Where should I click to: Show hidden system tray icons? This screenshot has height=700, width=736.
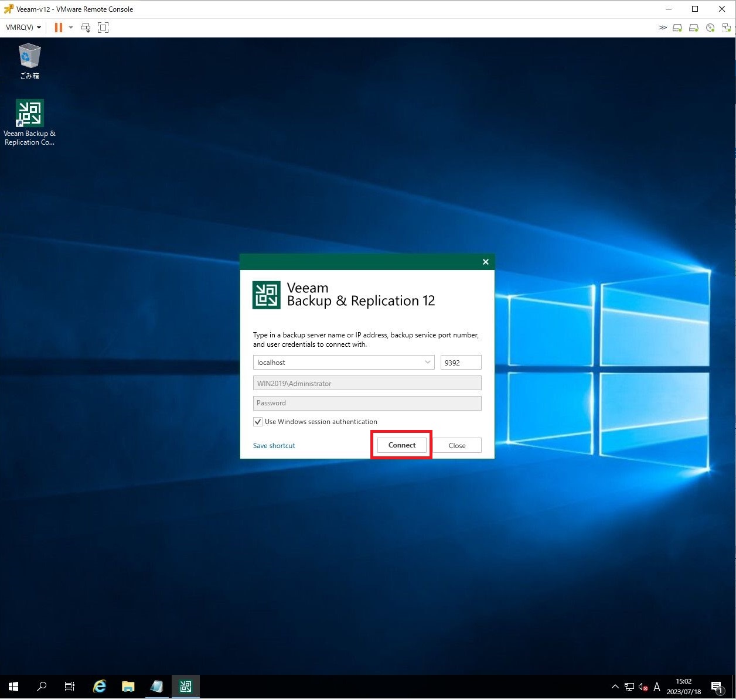click(x=615, y=687)
